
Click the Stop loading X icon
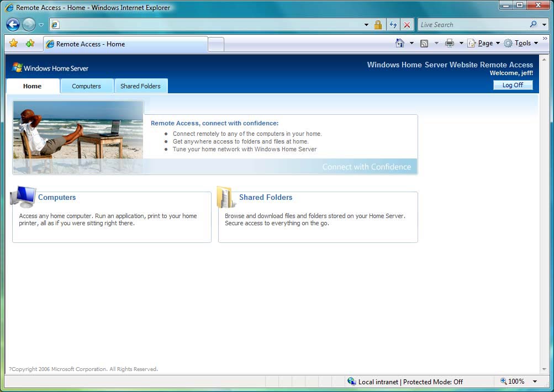click(407, 25)
